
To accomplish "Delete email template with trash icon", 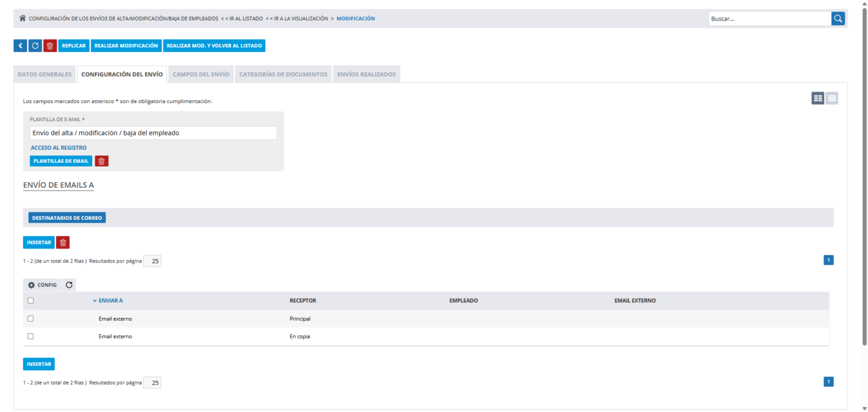I will [x=102, y=161].
